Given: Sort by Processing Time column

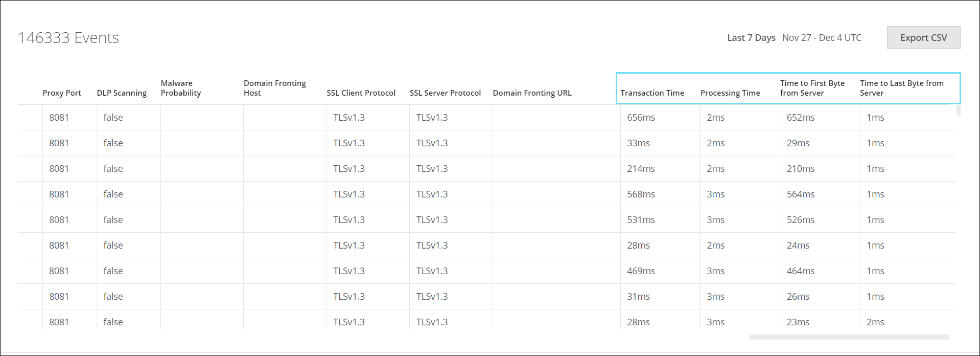Looking at the screenshot, I should (x=730, y=93).
